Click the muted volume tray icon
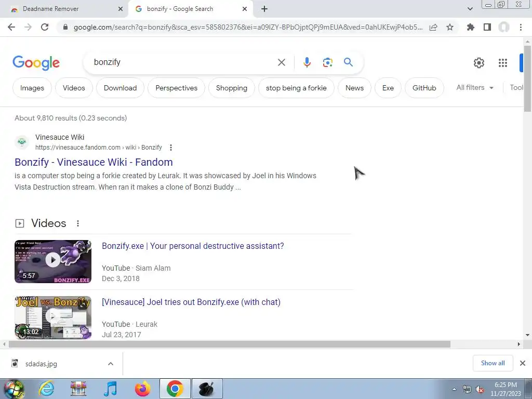The image size is (532, 399). (x=479, y=390)
